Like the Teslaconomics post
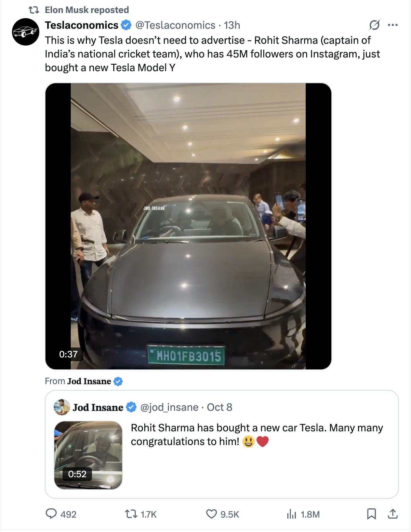This screenshot has height=532, width=411. [x=212, y=514]
